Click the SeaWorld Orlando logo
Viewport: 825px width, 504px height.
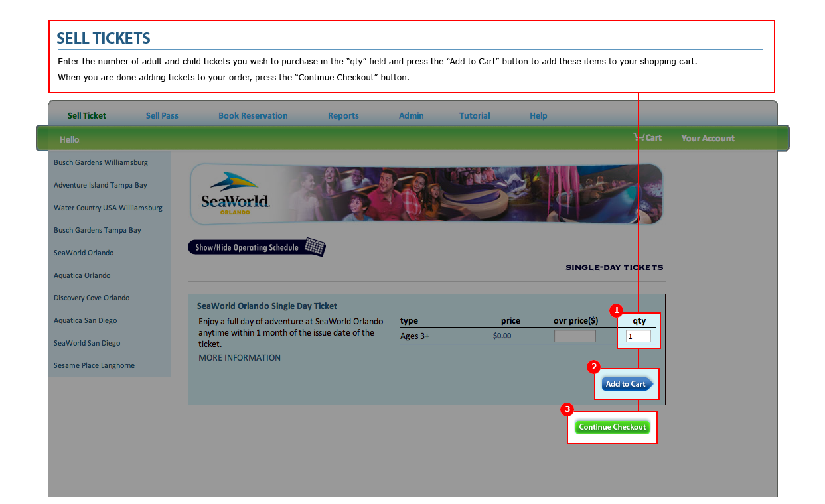click(x=236, y=194)
